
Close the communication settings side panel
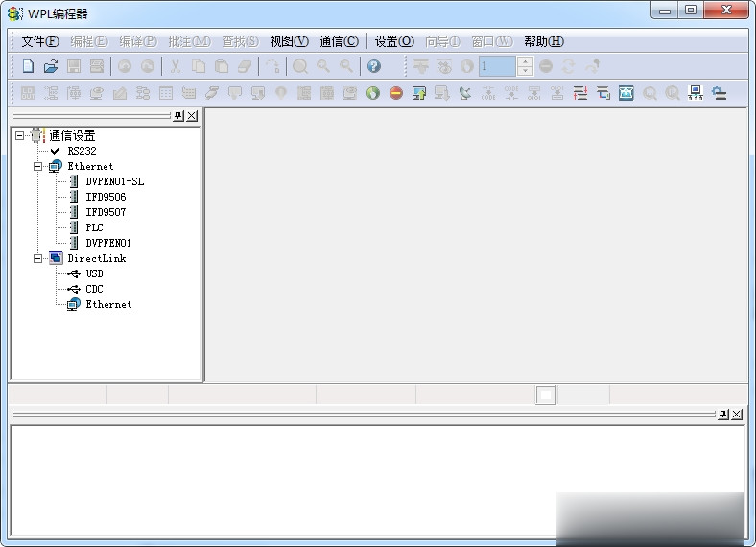(x=192, y=116)
